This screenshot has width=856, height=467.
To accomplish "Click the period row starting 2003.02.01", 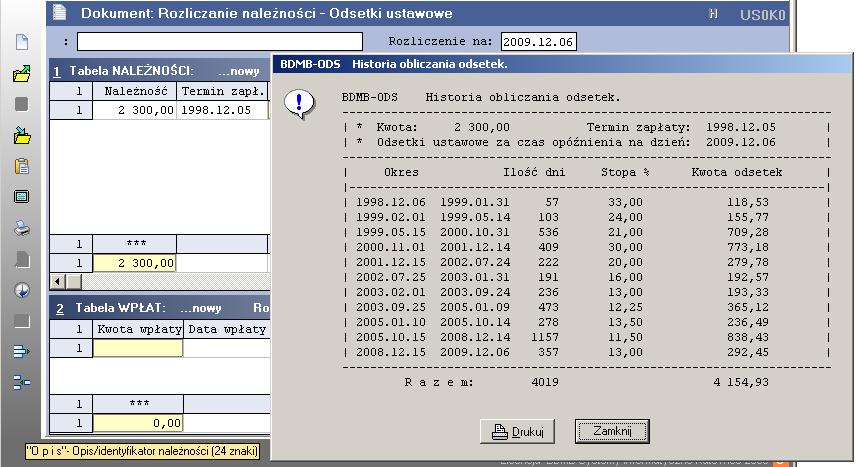I will coord(587,292).
